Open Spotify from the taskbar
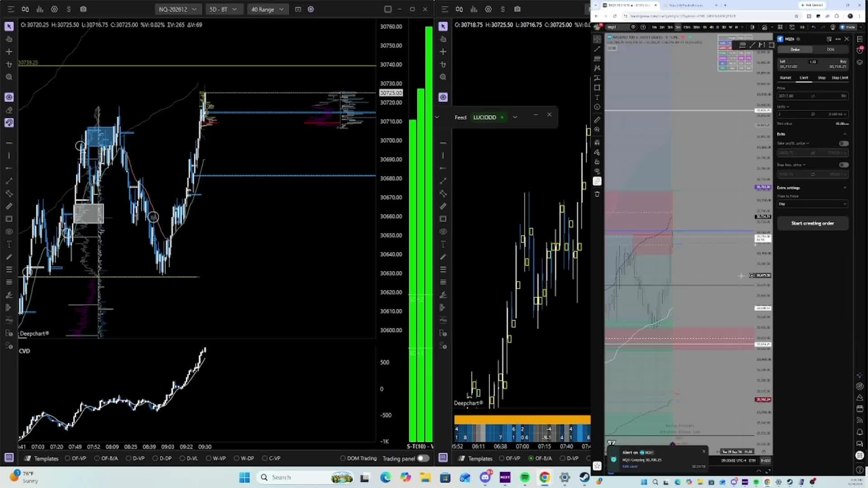Viewport: 868px width, 488px height. tap(525, 478)
